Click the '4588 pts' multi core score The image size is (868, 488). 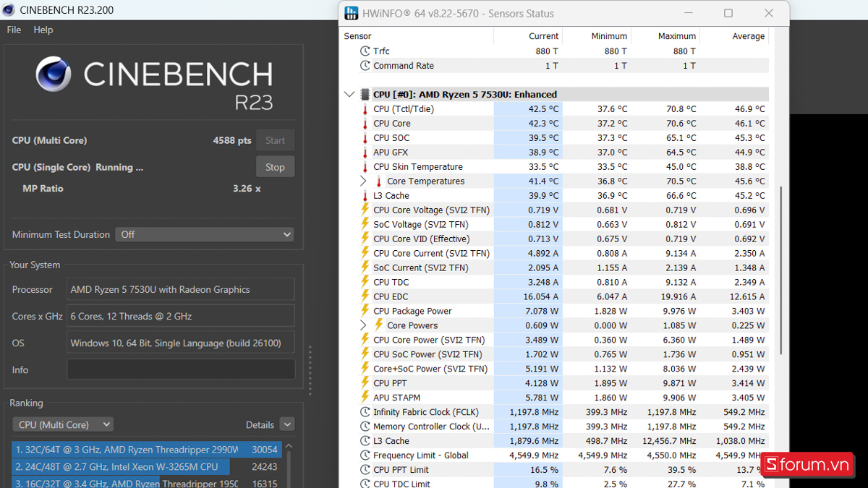[232, 140]
